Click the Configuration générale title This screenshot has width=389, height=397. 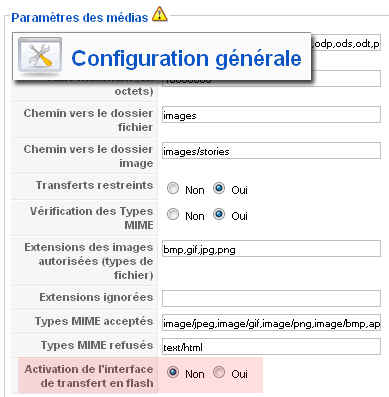coord(186,59)
